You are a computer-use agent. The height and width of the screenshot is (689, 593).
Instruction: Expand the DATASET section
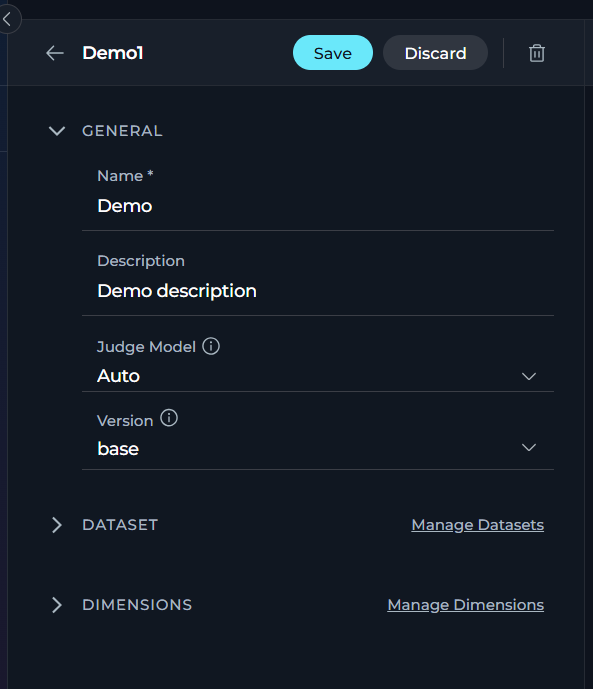point(57,525)
